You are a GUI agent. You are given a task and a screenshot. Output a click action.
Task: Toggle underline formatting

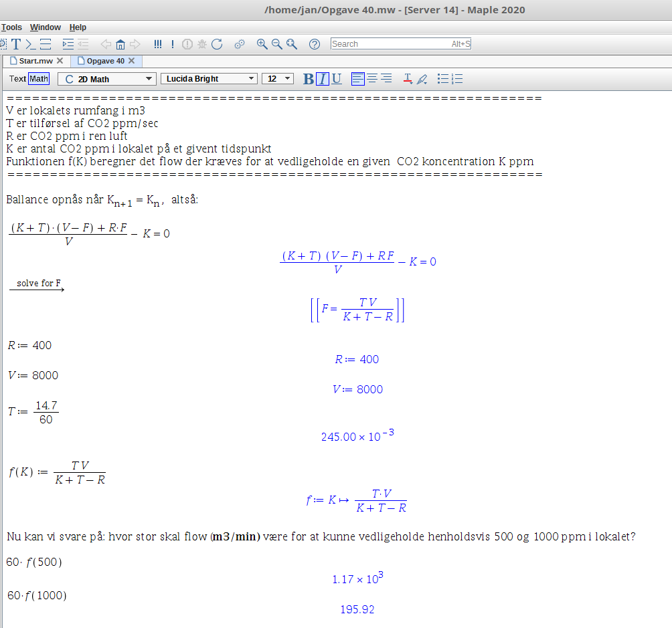click(337, 79)
